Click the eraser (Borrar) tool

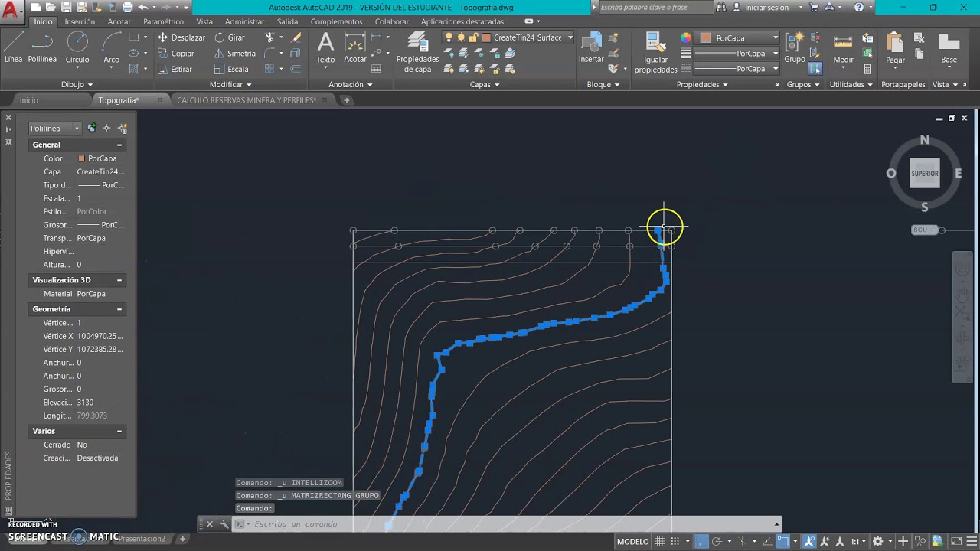pos(297,37)
